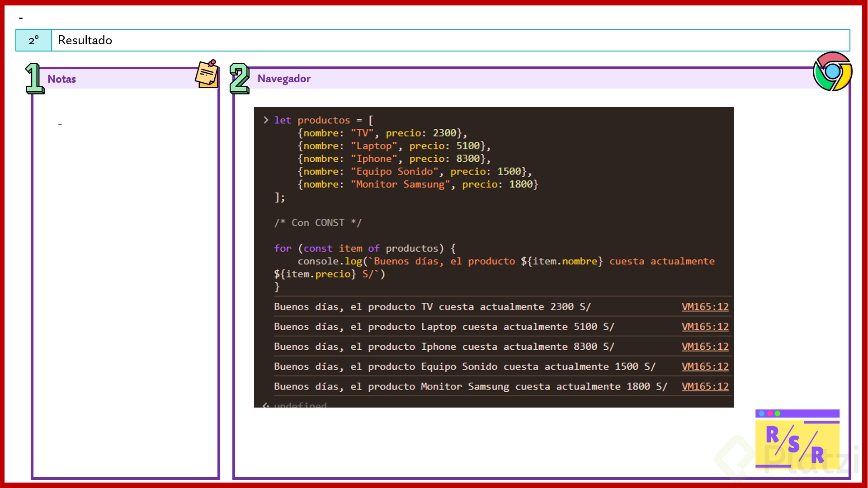This screenshot has height=488, width=868.
Task: Open VM165:12 link on Laptop output line
Action: [x=705, y=327]
